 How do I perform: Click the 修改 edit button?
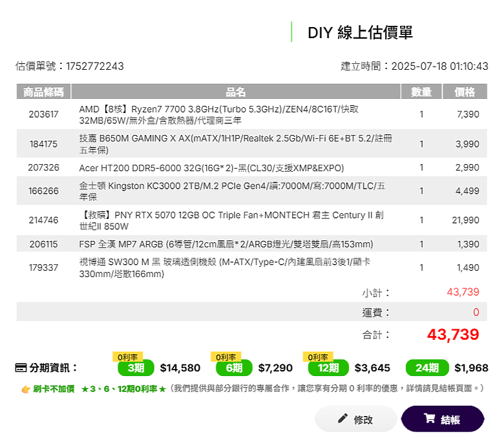(356, 419)
